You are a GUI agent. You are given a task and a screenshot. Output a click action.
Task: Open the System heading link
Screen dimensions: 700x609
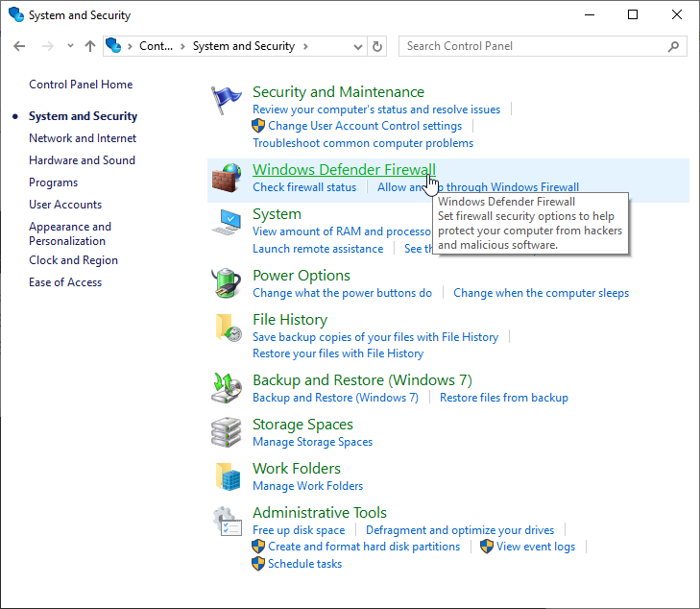click(277, 214)
